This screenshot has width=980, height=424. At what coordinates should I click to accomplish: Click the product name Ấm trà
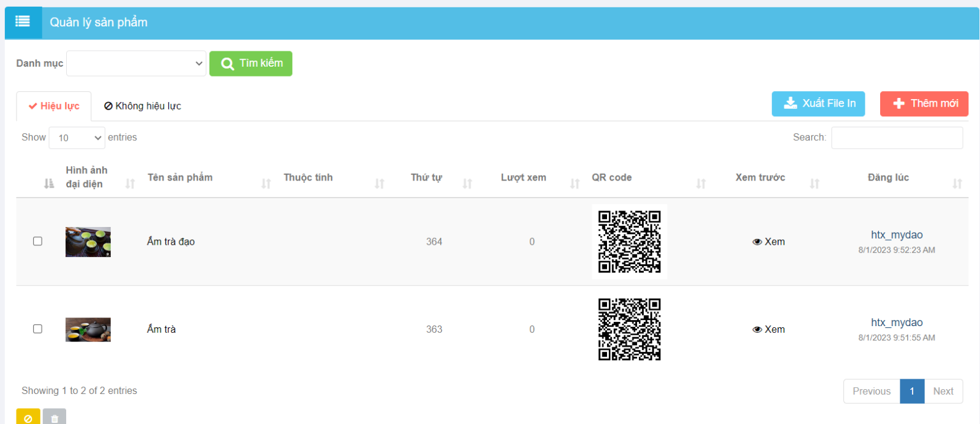click(161, 329)
